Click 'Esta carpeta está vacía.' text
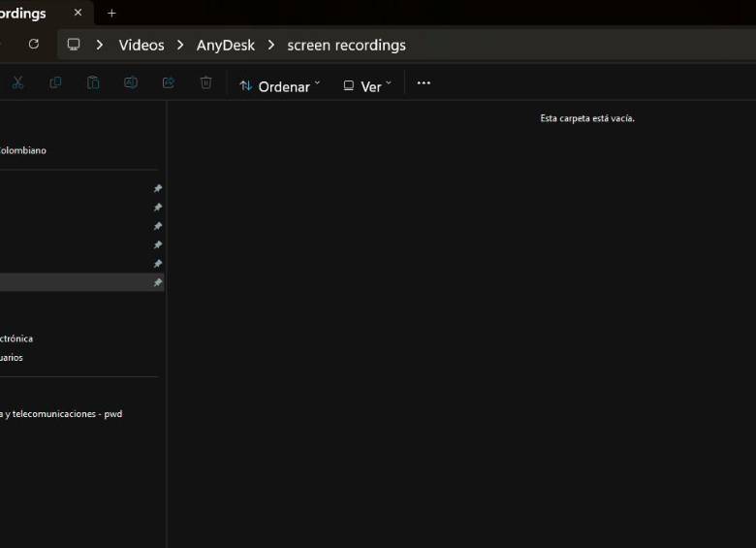This screenshot has width=756, height=548. 587,118
